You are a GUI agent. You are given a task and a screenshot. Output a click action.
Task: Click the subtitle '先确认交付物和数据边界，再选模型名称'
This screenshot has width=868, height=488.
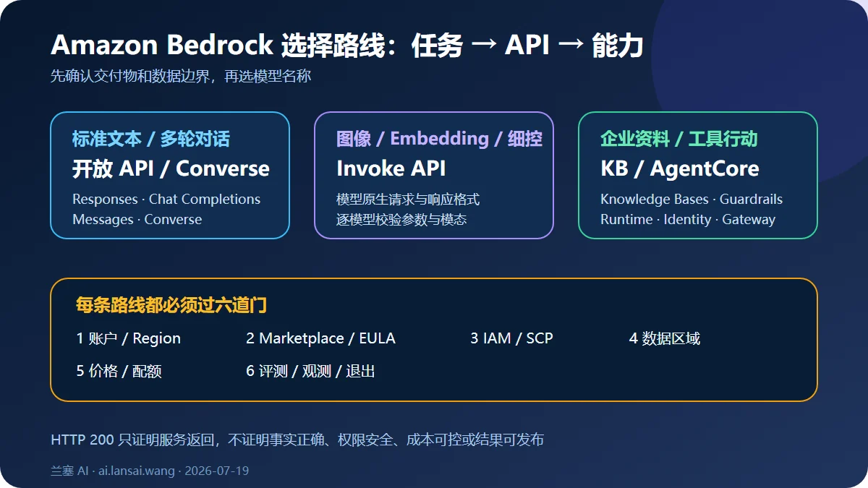181,76
